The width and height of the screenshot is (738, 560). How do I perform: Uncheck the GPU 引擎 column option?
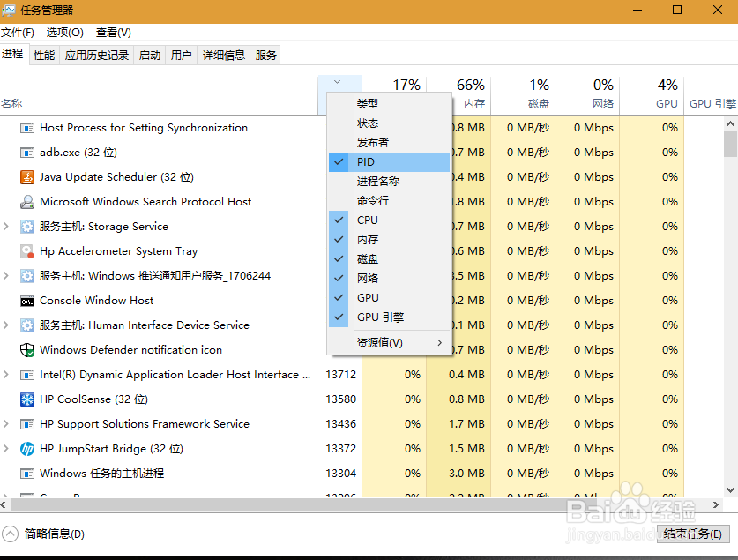point(389,317)
